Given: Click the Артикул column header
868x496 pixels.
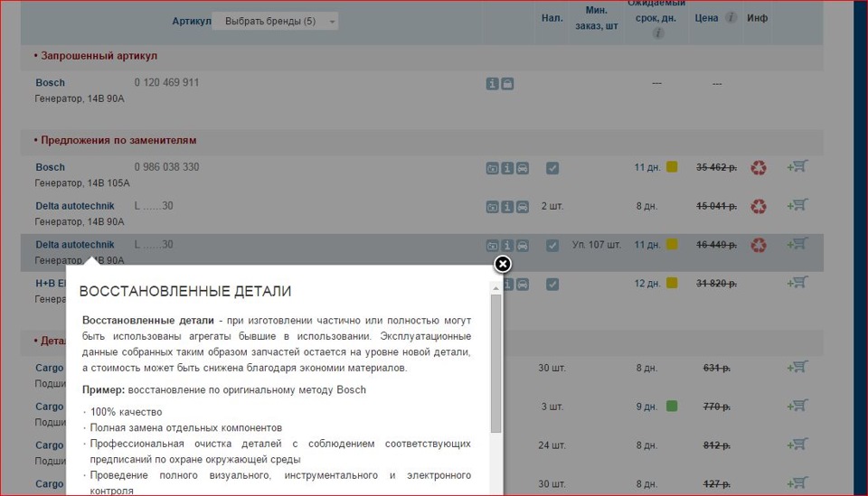Looking at the screenshot, I should (192, 21).
